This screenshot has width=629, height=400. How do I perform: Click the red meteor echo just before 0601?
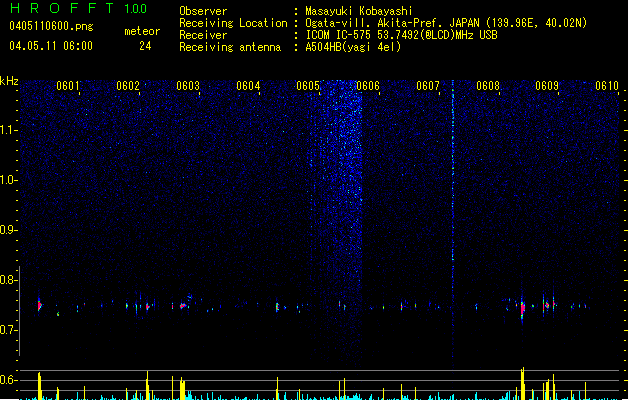(39, 306)
